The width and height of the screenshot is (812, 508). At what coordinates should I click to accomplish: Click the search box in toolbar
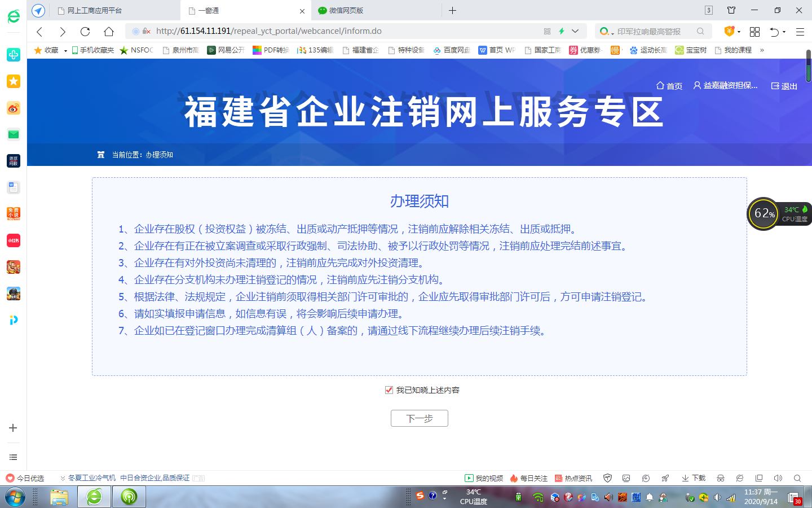click(648, 32)
